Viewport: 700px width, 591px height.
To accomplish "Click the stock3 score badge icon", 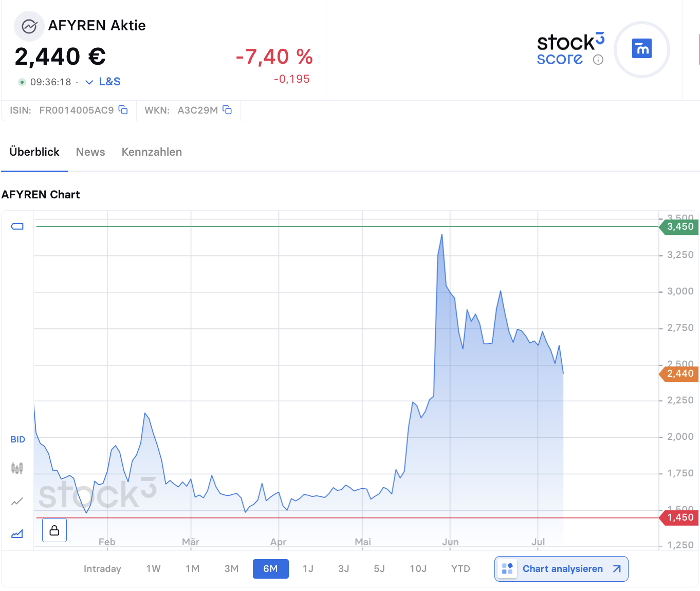I will 641,49.
